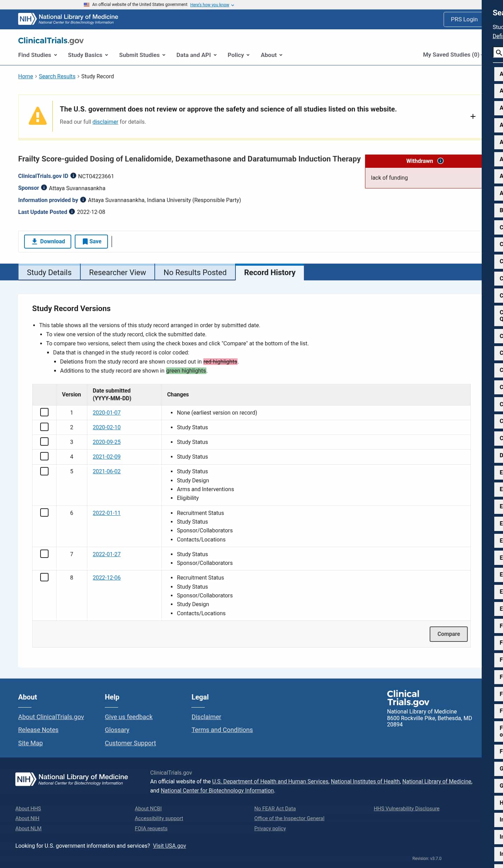Open FOIA requests footer link
The image size is (503, 868).
151,828
